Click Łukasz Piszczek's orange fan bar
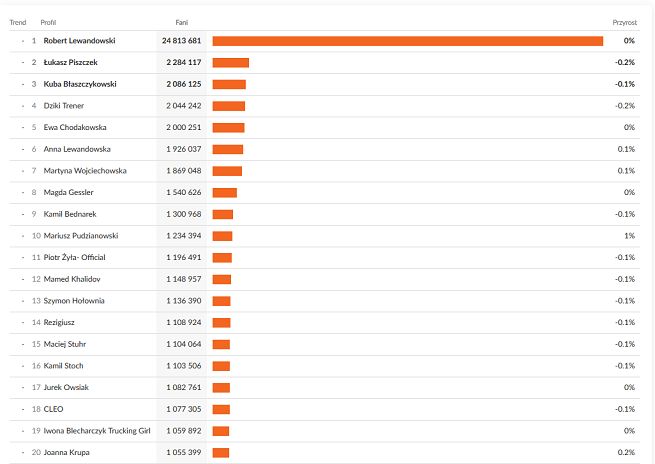 [230, 63]
